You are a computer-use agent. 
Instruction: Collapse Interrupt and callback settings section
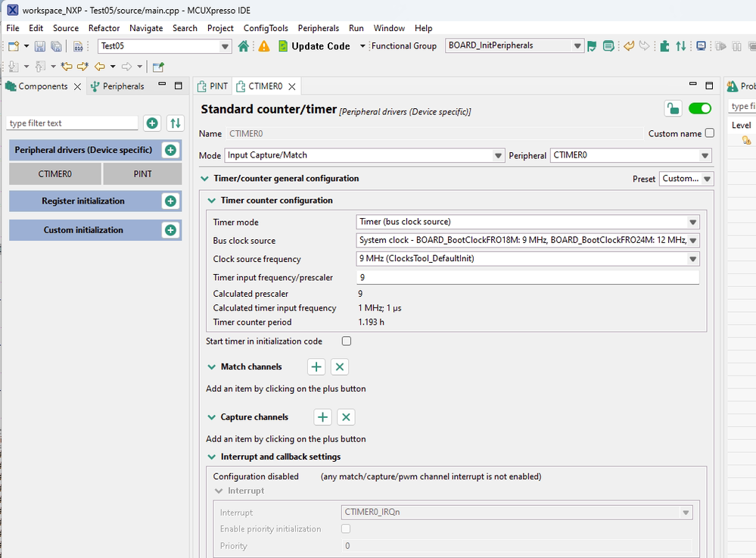212,457
